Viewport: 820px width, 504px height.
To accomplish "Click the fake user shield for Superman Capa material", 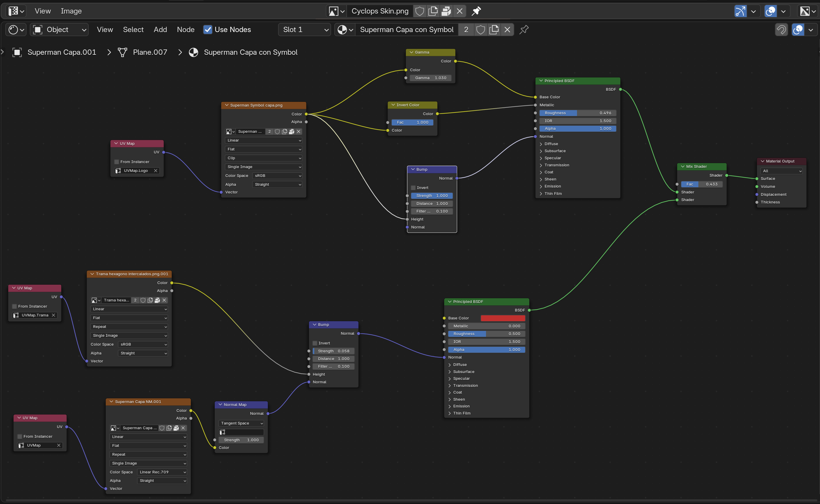I will click(480, 30).
